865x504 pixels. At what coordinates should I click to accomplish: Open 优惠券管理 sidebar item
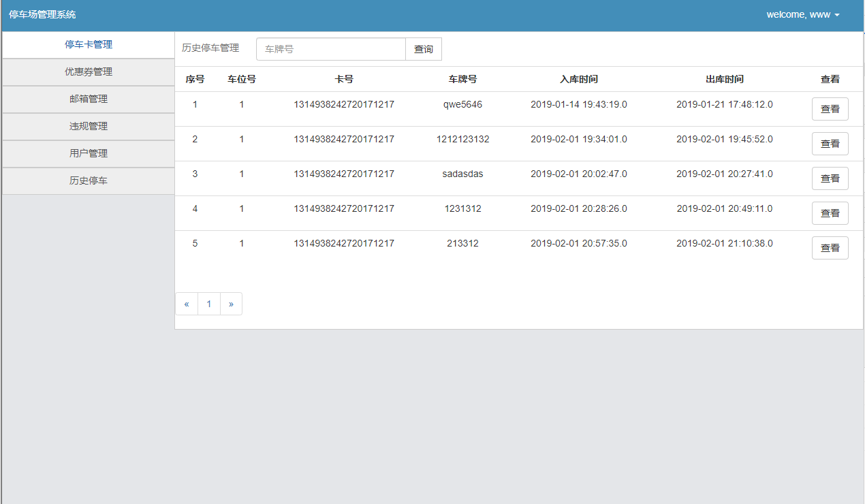click(89, 72)
